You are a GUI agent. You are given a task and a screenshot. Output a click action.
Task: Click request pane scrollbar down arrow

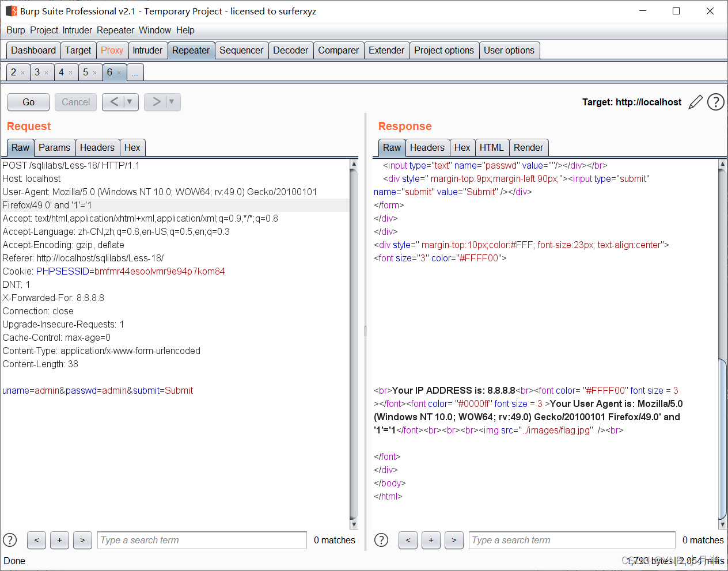354,524
